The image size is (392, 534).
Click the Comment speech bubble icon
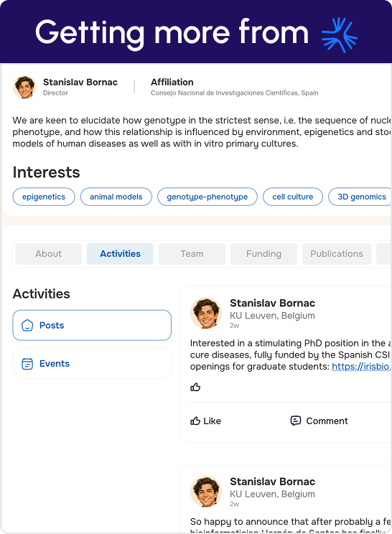tap(296, 421)
